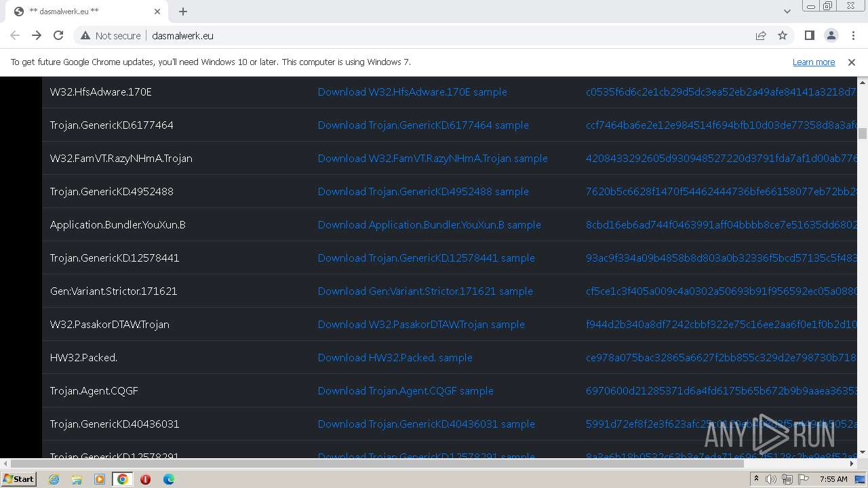Click the system clock showing 7:55 AM

coord(833,479)
